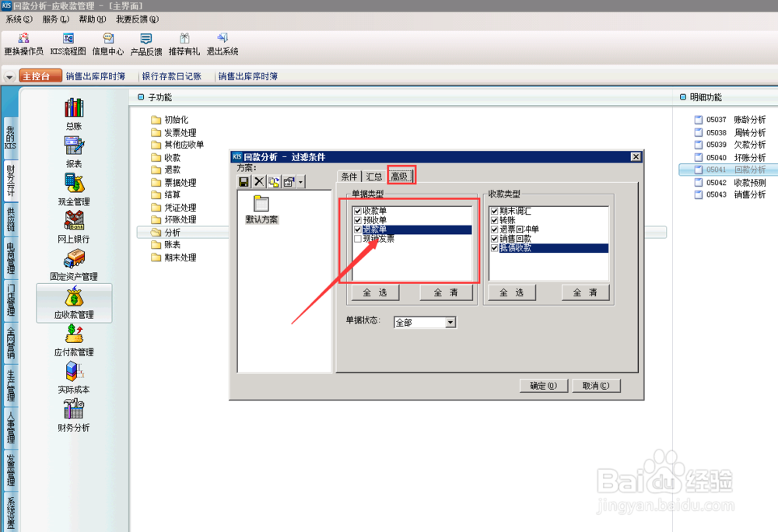Screen dimensions: 778x532
Task: Click the 05042 收款预测 item
Action: click(730, 183)
